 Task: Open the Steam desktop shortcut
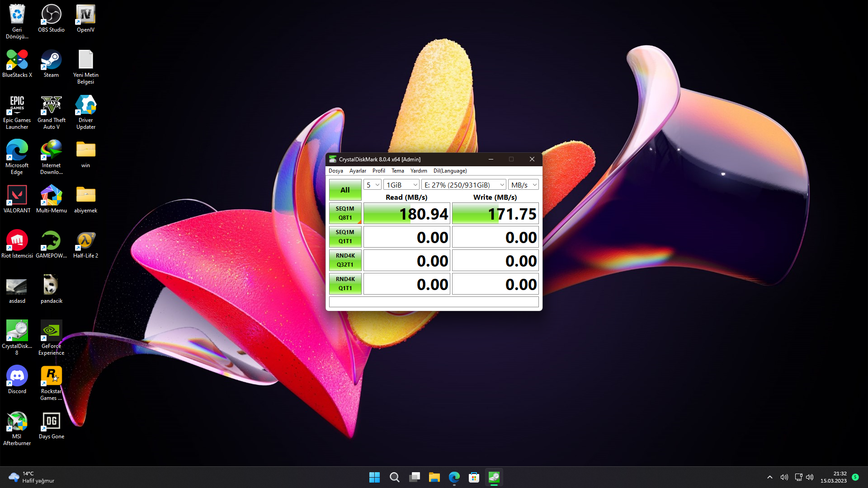[x=51, y=61]
